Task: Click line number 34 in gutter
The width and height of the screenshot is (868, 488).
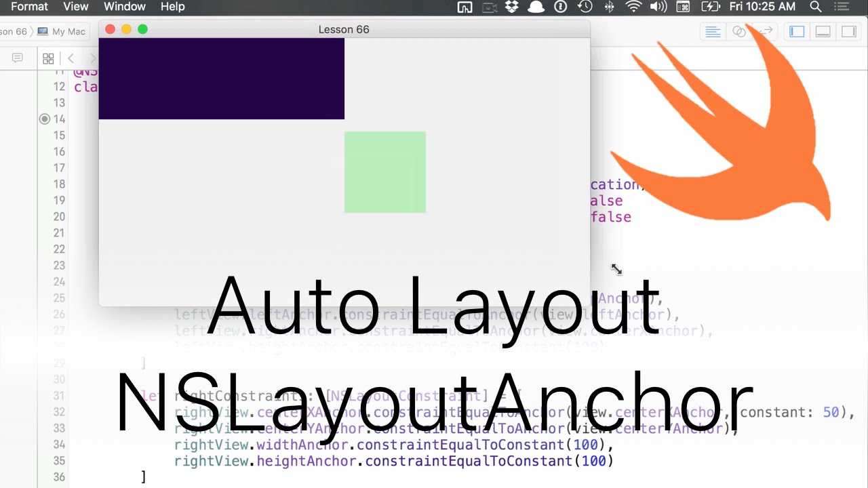Action: coord(59,445)
